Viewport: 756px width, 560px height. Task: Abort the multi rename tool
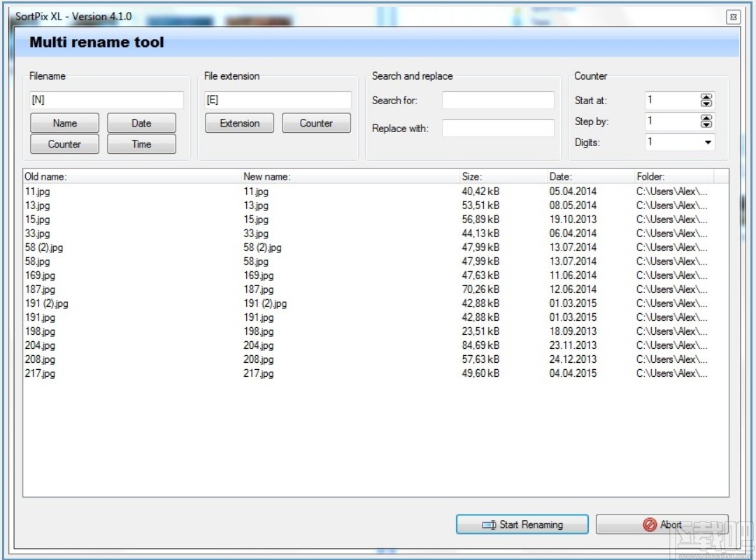[662, 524]
